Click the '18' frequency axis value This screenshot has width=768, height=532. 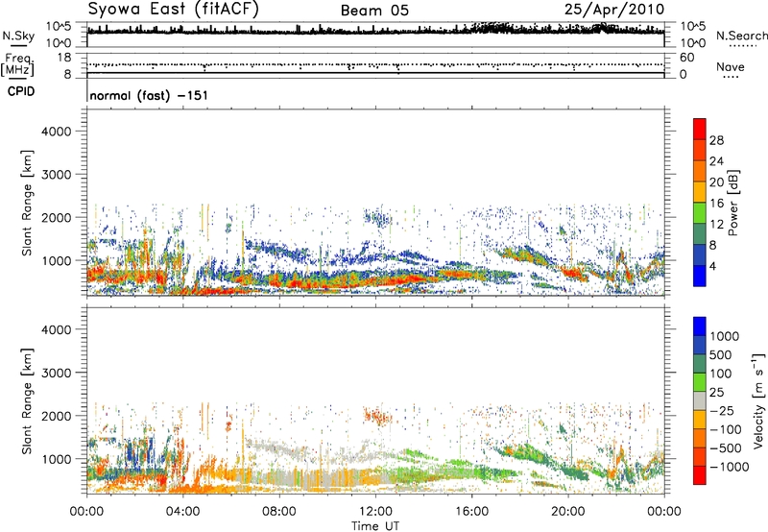point(63,58)
